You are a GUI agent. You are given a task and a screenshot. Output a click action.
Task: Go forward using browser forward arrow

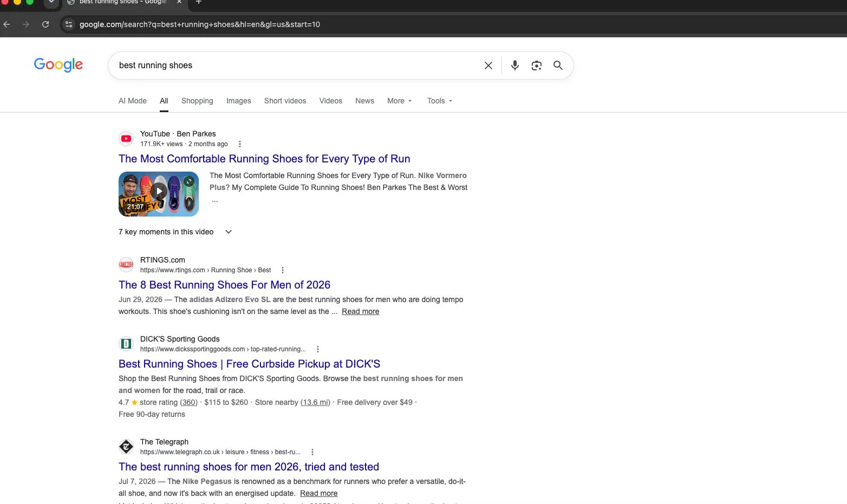[x=26, y=24]
